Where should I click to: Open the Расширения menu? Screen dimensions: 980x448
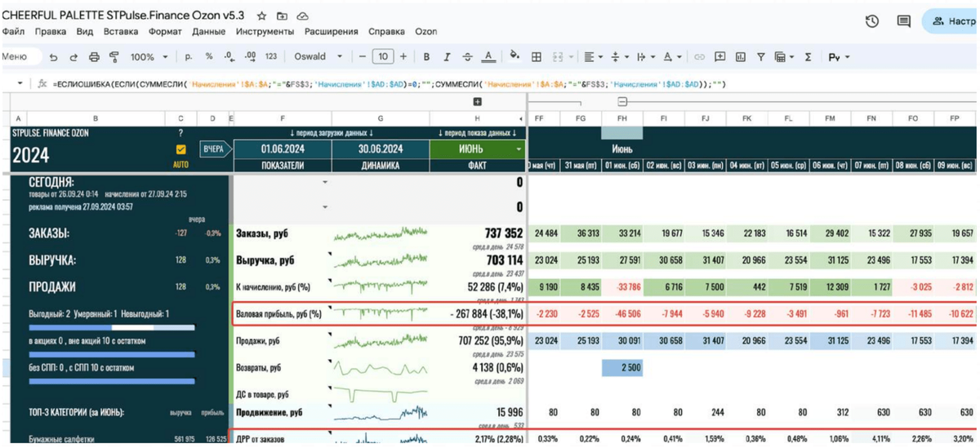[331, 32]
